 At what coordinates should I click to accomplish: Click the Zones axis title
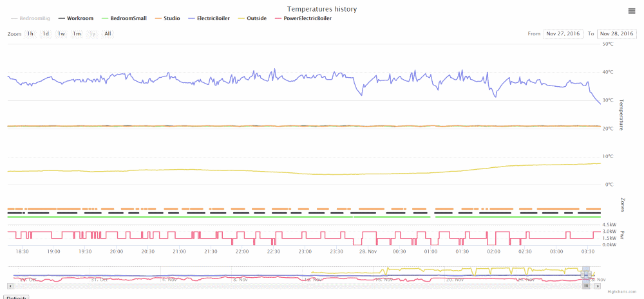tap(622, 204)
